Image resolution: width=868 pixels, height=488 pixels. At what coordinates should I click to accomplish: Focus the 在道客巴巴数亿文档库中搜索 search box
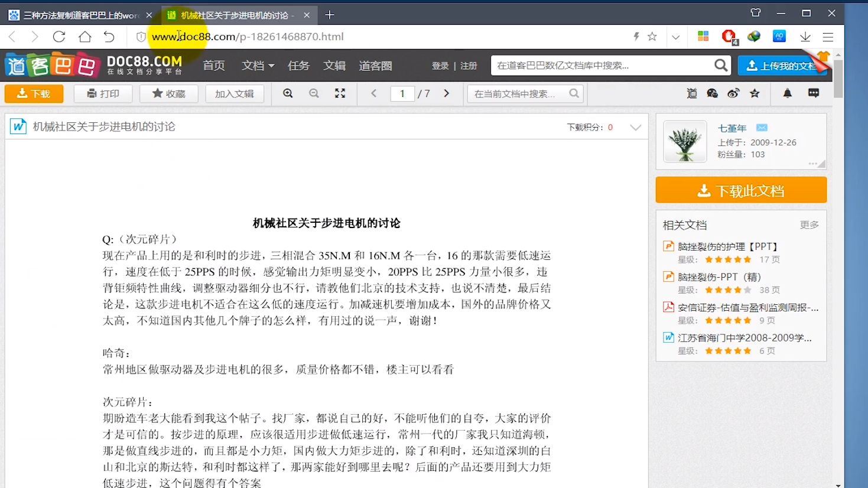(x=602, y=66)
